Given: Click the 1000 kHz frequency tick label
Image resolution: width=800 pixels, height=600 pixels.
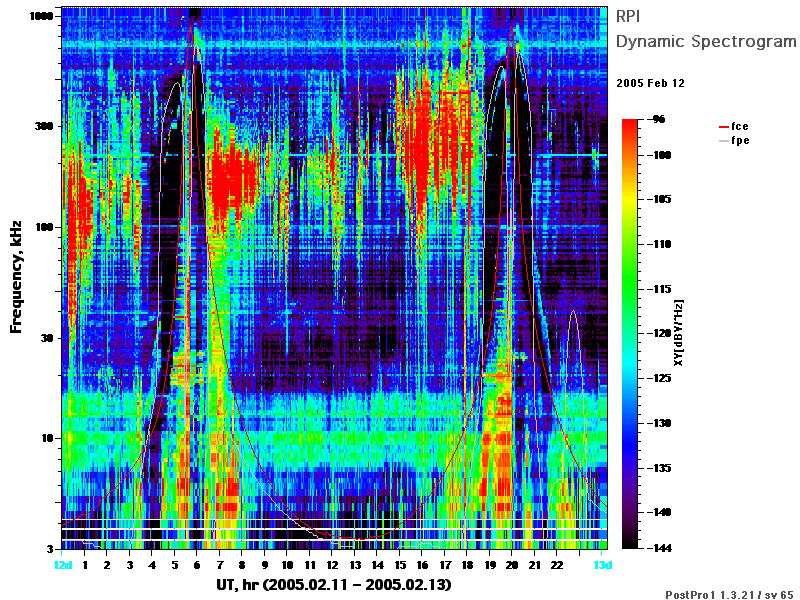Looking at the screenshot, I should pyautogui.click(x=41, y=16).
